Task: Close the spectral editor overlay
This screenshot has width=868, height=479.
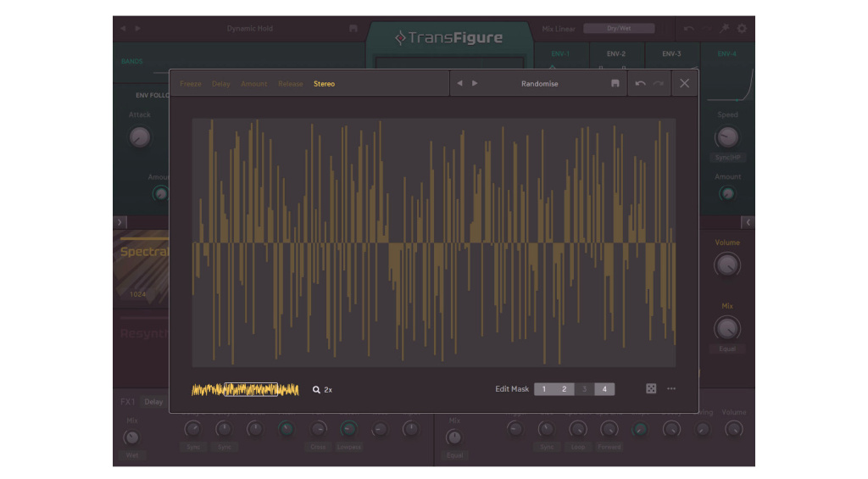Action: pyautogui.click(x=684, y=83)
